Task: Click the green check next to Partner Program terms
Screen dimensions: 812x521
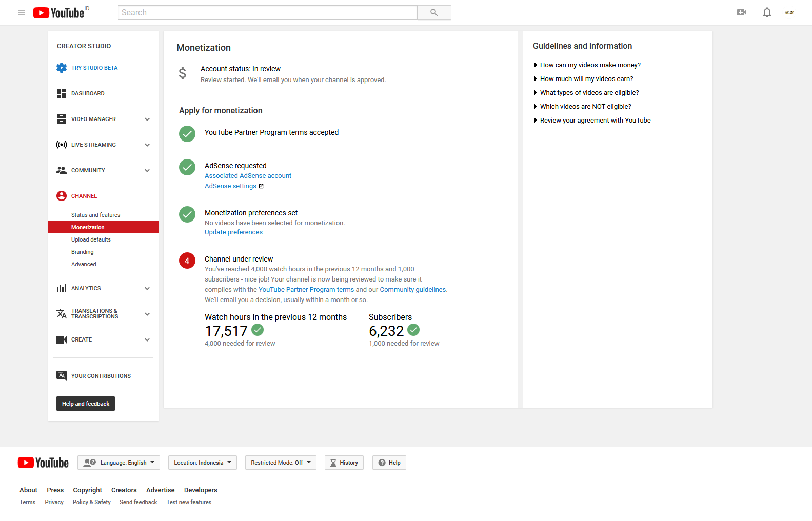Action: (x=187, y=134)
